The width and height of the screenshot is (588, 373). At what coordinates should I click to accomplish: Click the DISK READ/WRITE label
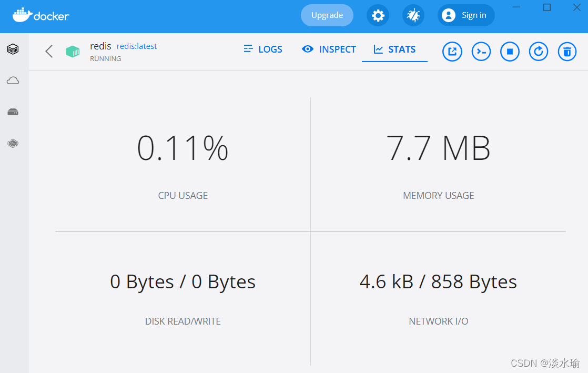tap(183, 321)
